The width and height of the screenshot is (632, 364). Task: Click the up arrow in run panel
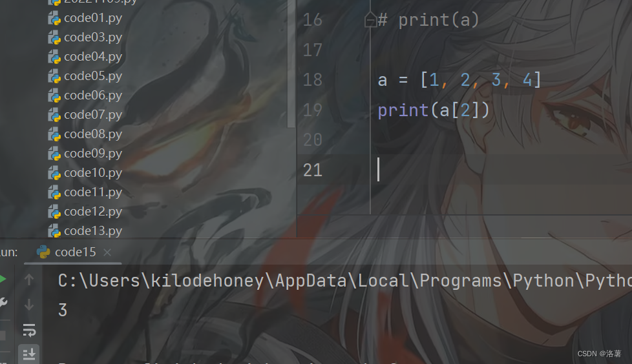click(29, 279)
